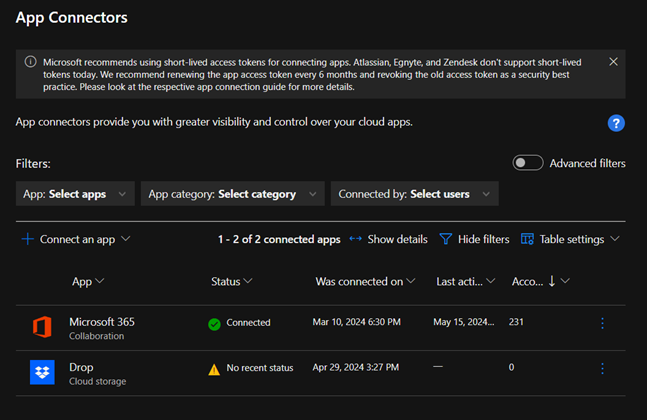This screenshot has width=647, height=420.
Task: Click the Table settings table icon
Action: [x=527, y=239]
